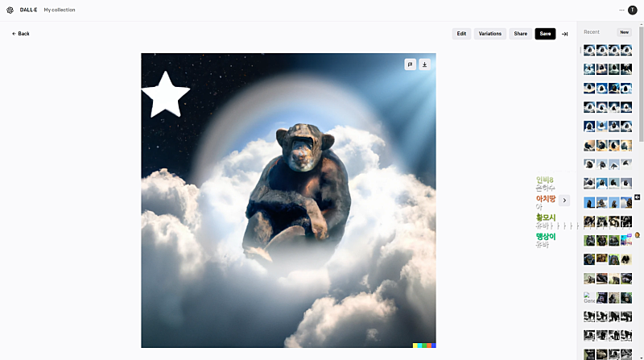The image size is (644, 360).
Task: Collapse the Recent history sidebar
Action: pos(564,34)
